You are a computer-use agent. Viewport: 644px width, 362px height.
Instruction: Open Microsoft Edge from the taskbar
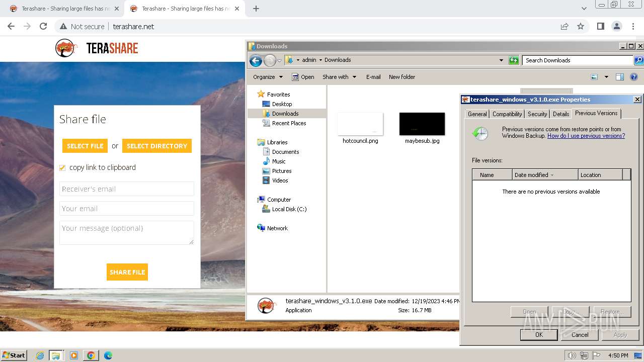(108, 355)
